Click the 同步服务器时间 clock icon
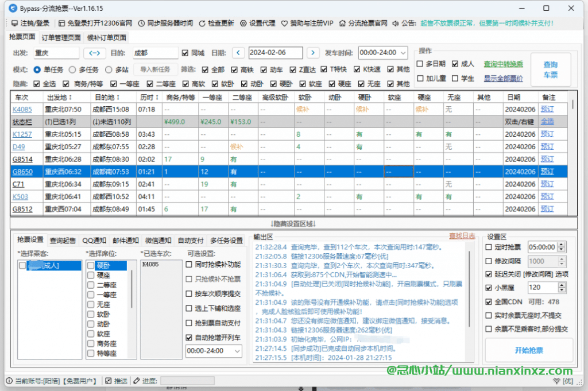Viewport: 588px width, 391px height. [141, 23]
